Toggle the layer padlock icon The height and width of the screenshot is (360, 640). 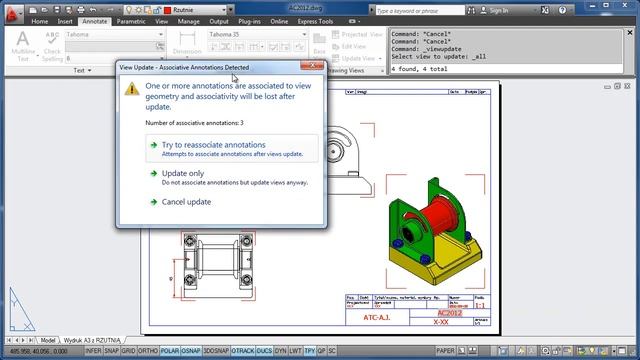click(157, 10)
